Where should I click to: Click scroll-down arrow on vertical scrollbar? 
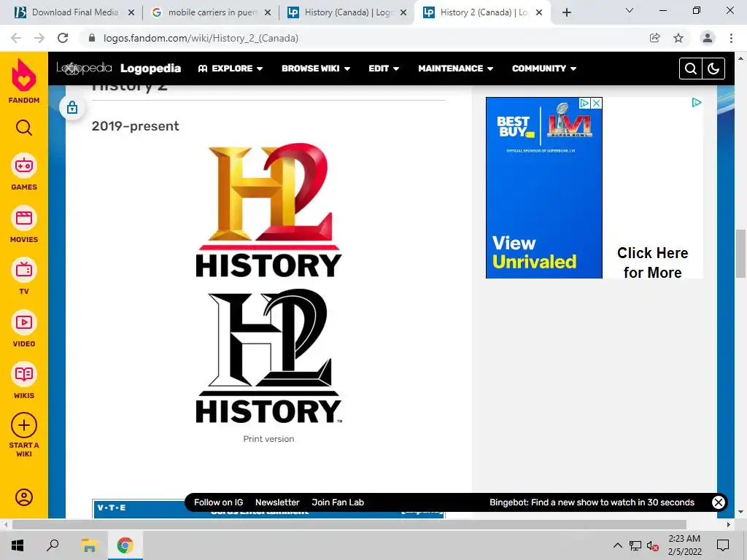click(x=740, y=512)
